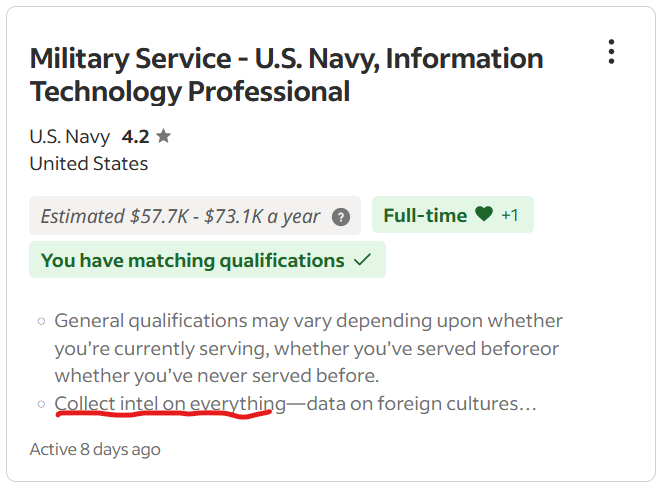658x485 pixels.
Task: Click the first bullet point marker
Action: click(x=41, y=322)
